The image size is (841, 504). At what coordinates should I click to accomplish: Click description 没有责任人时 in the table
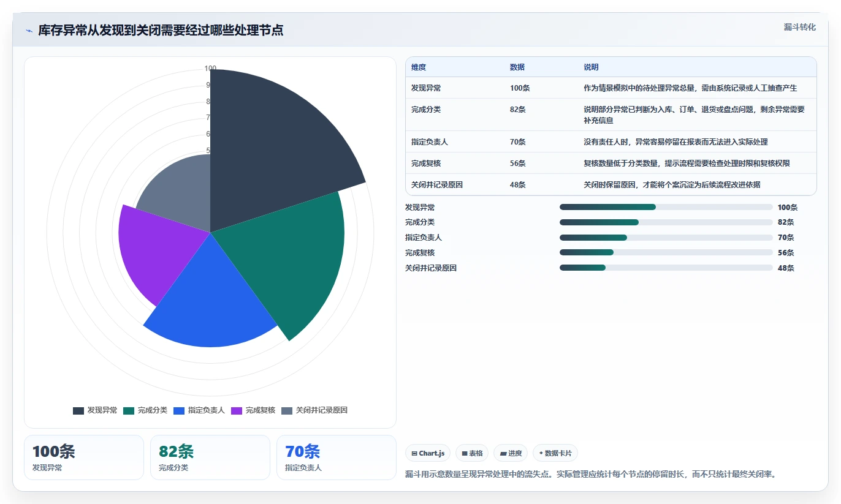(675, 141)
